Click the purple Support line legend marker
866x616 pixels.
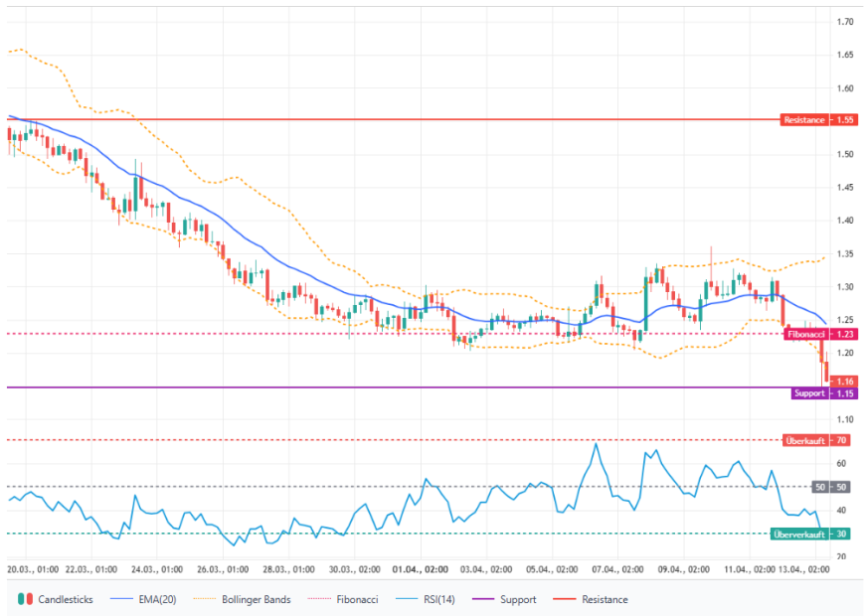(483, 599)
